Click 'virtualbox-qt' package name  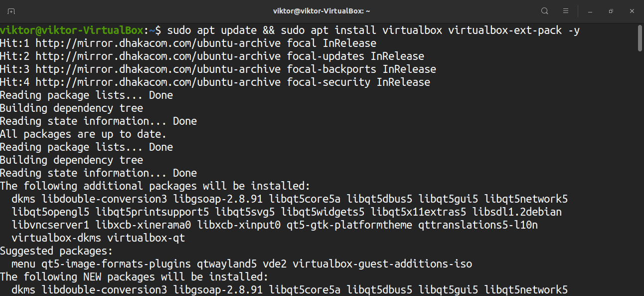pos(146,238)
